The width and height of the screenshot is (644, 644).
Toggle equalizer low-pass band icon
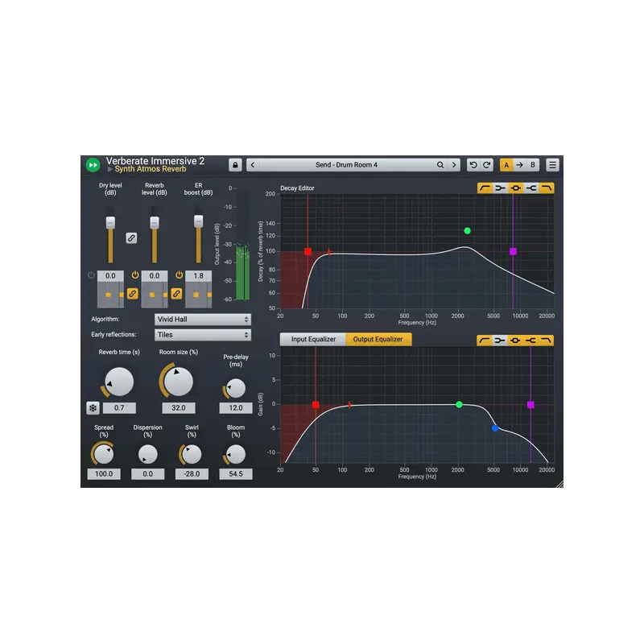point(547,341)
